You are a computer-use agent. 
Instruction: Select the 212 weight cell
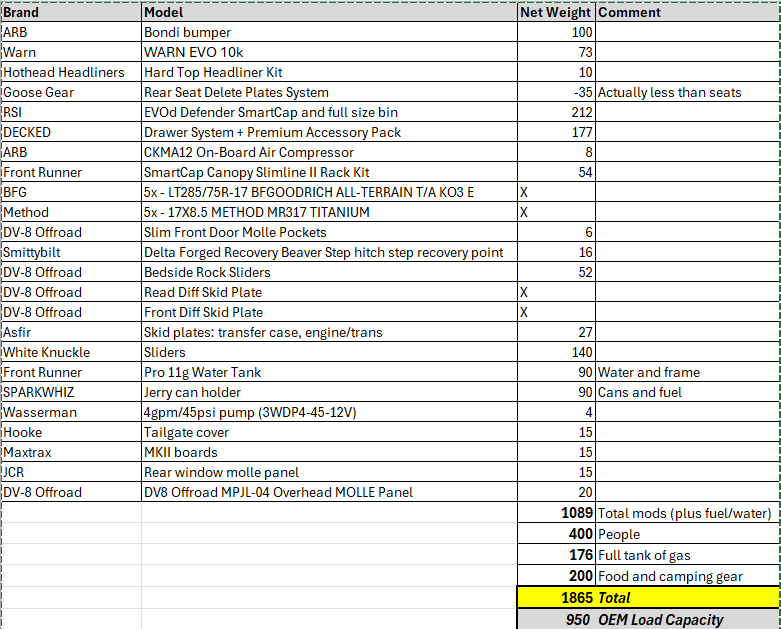pos(556,112)
